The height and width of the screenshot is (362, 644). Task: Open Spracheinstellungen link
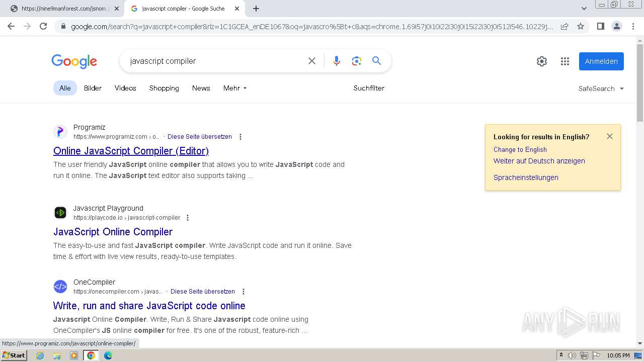[x=526, y=177]
